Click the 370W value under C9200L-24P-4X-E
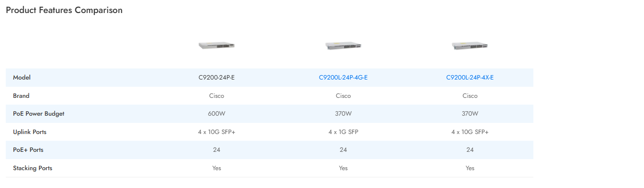Viewport: 644px width, 188px height. pos(470,114)
